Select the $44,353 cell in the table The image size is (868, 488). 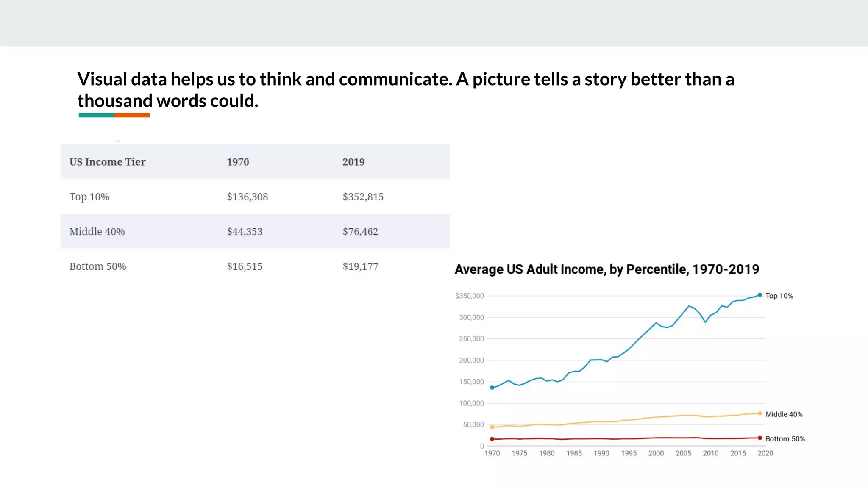pyautogui.click(x=245, y=232)
